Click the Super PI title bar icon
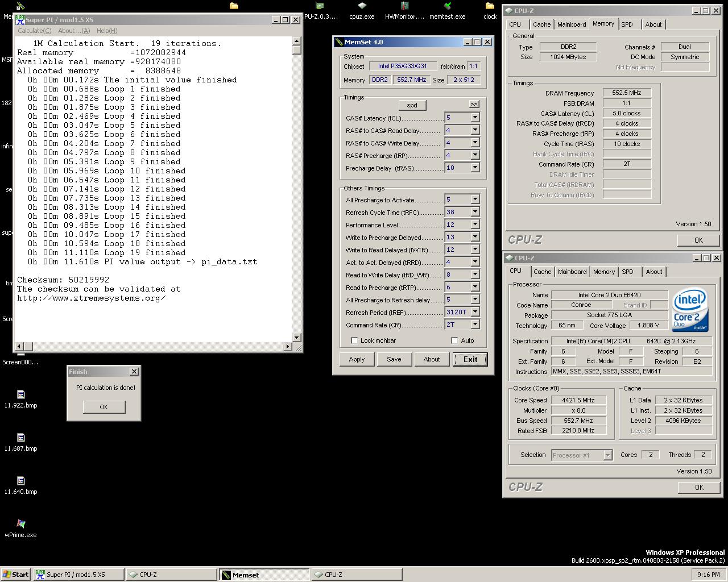This screenshot has height=582, width=728. [20, 19]
